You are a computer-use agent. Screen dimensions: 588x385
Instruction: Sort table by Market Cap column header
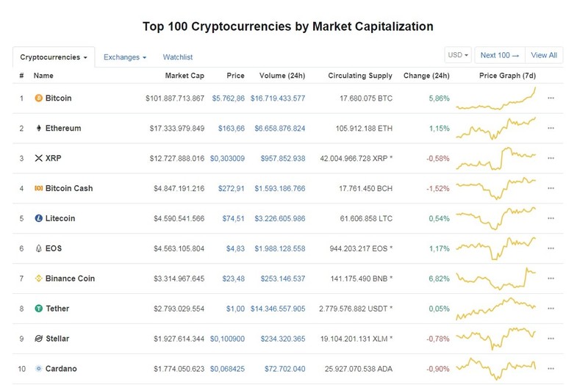pos(184,76)
